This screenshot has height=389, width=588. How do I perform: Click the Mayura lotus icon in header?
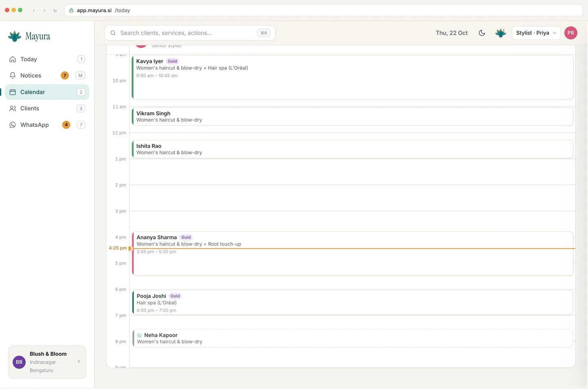pyautogui.click(x=501, y=33)
